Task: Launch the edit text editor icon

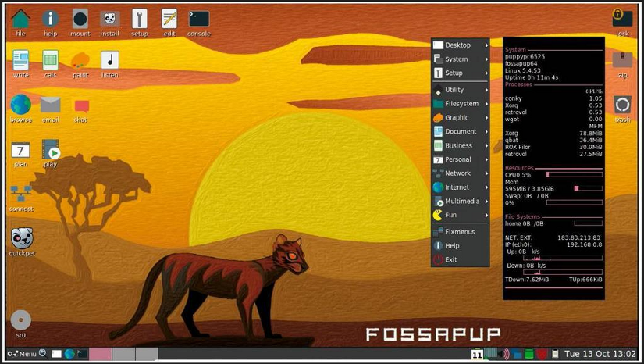Action: [169, 20]
